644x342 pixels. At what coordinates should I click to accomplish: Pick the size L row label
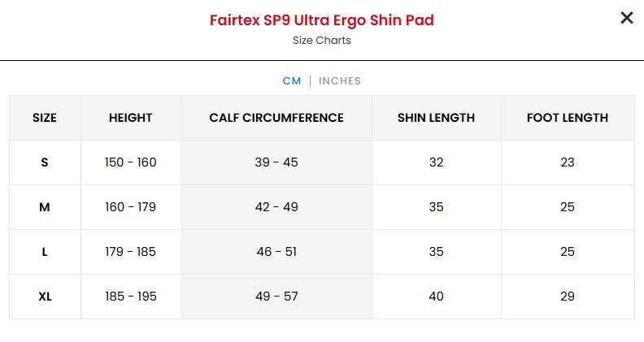point(45,252)
